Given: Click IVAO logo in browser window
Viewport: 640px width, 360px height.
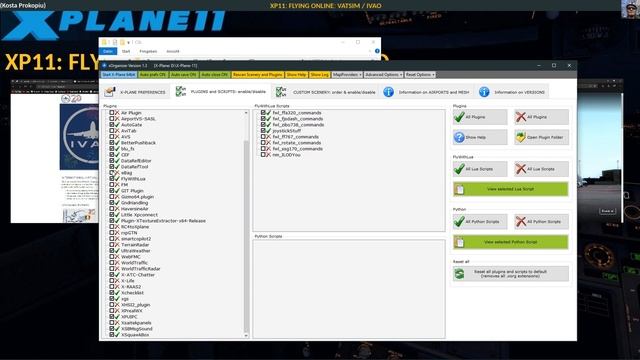Looking at the screenshot, I should (x=80, y=137).
